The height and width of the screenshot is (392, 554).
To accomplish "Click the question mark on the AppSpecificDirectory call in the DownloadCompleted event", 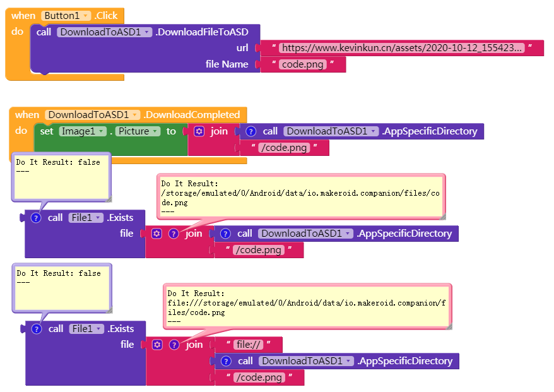I will coord(251,131).
